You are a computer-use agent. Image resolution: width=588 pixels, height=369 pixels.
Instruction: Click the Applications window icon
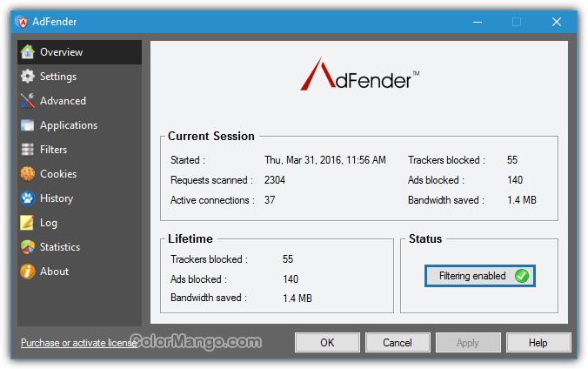(27, 125)
